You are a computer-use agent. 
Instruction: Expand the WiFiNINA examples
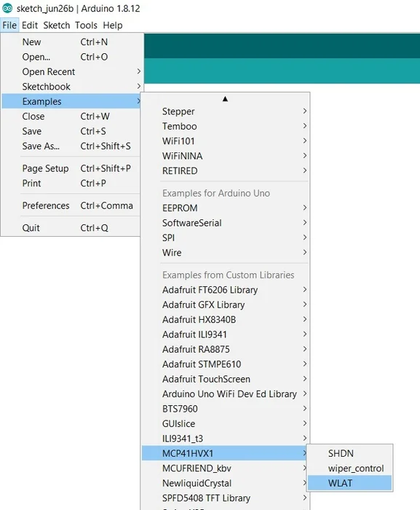[226, 156]
